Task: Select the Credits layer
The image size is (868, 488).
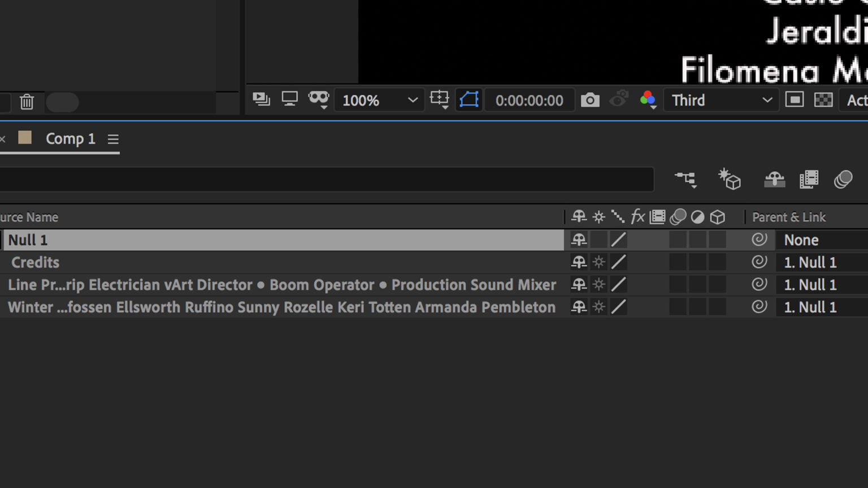Action: pyautogui.click(x=36, y=262)
